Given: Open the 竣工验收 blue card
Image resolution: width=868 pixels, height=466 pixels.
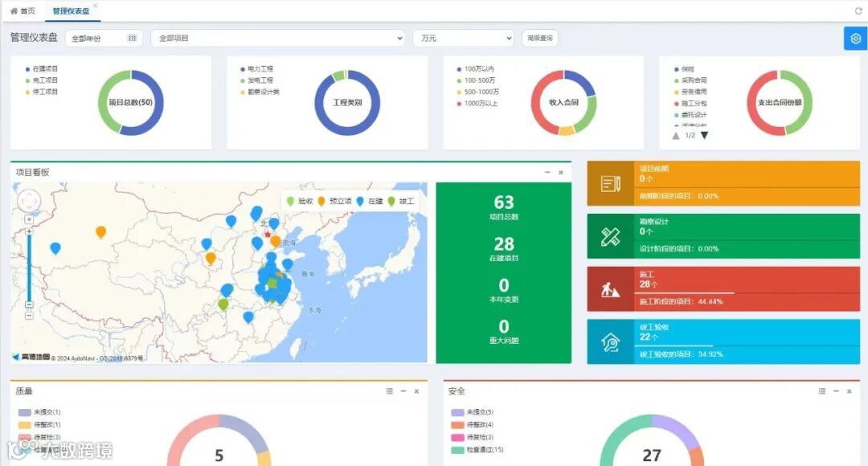Looking at the screenshot, I should (723, 341).
